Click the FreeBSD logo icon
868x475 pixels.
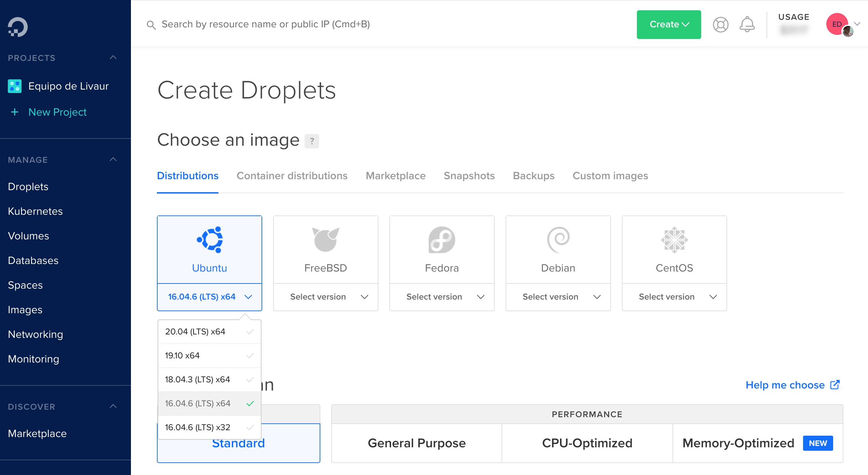pyautogui.click(x=326, y=239)
